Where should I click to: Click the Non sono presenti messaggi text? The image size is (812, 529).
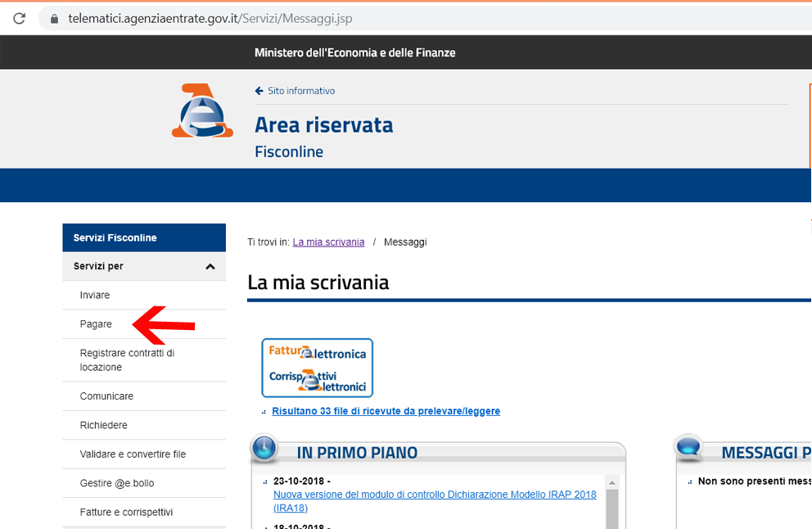[755, 481]
